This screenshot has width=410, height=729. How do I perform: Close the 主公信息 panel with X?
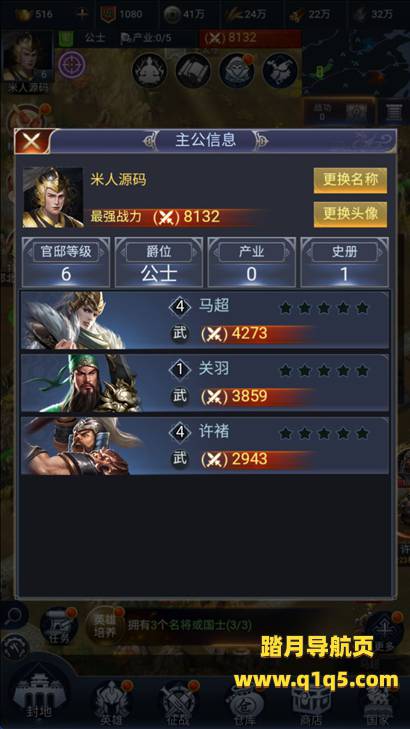(31, 141)
